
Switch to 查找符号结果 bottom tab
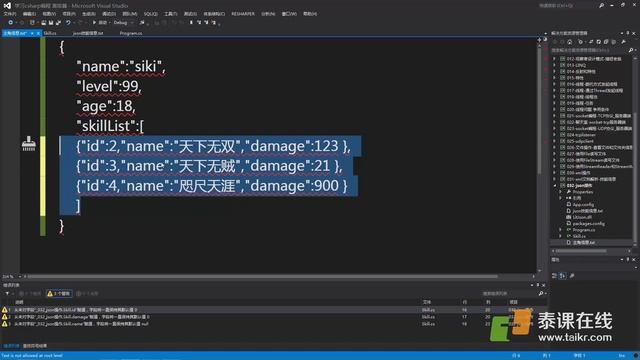coord(35,346)
